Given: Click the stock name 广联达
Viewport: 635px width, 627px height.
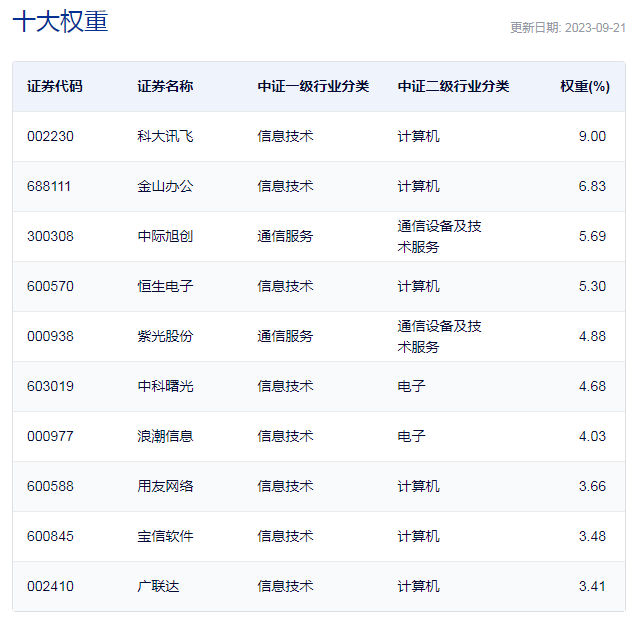Looking at the screenshot, I should pyautogui.click(x=158, y=586).
